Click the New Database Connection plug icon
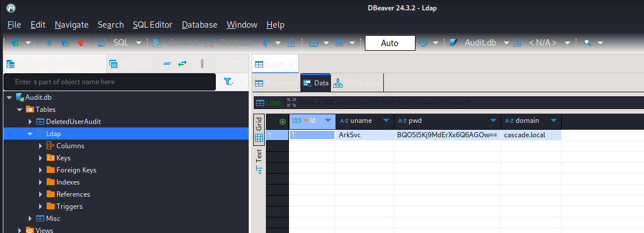Screen dimensions: 644x233 pos(14,43)
